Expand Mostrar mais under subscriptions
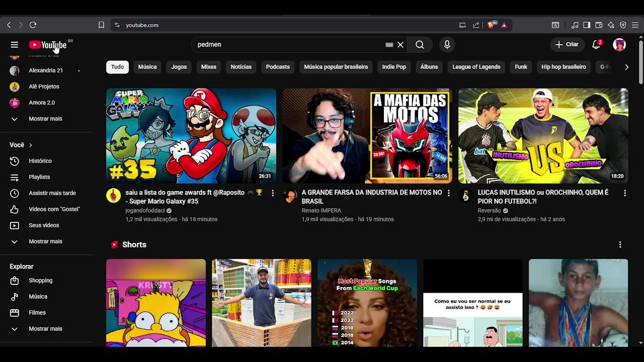The height and width of the screenshot is (362, 644). (46, 119)
